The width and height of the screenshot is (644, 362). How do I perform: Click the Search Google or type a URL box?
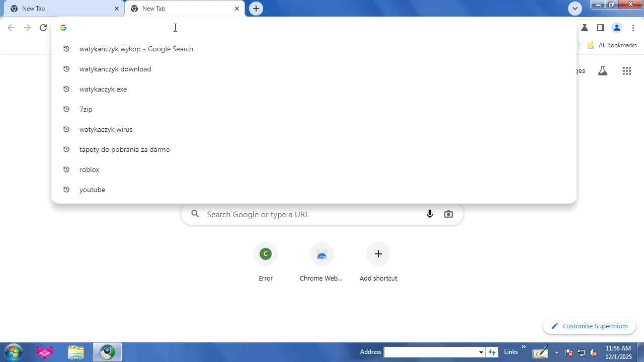(322, 214)
